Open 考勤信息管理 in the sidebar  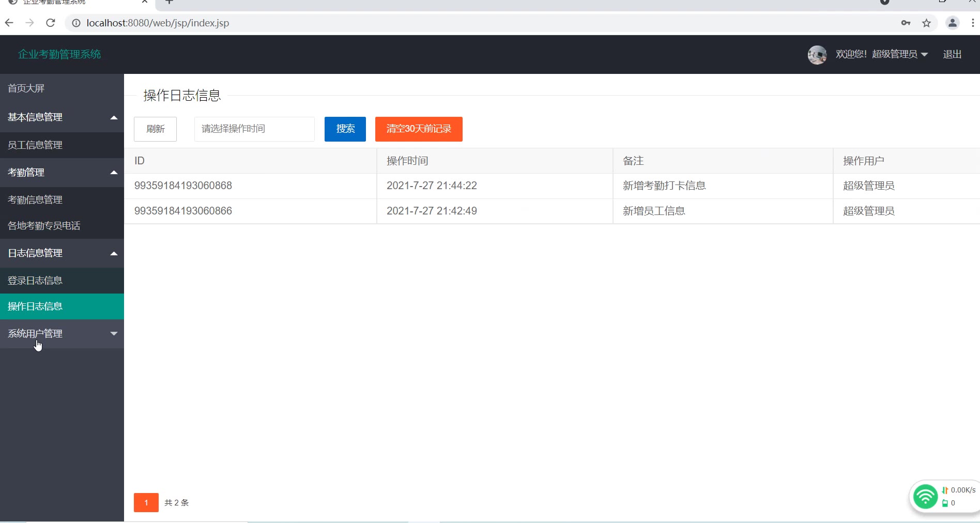point(62,200)
